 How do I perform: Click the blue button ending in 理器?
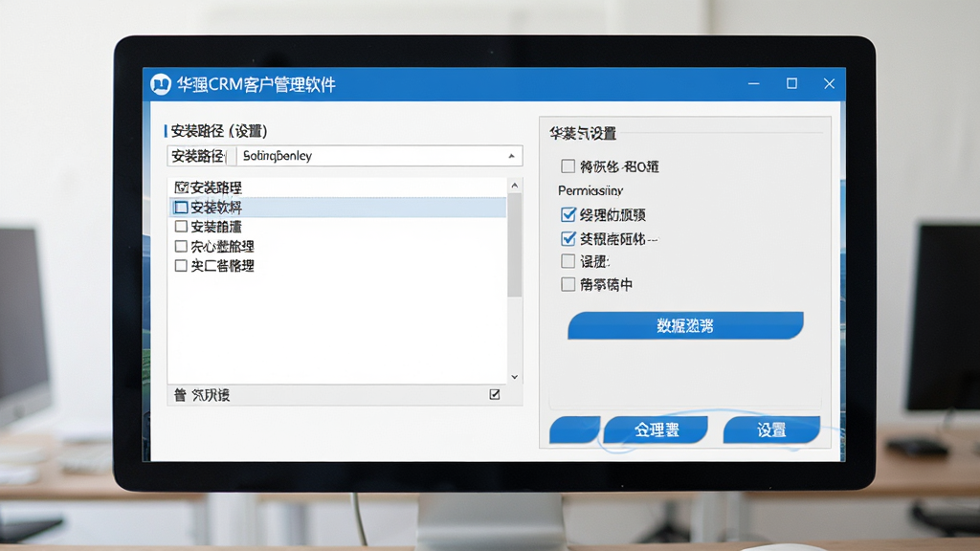(657, 430)
